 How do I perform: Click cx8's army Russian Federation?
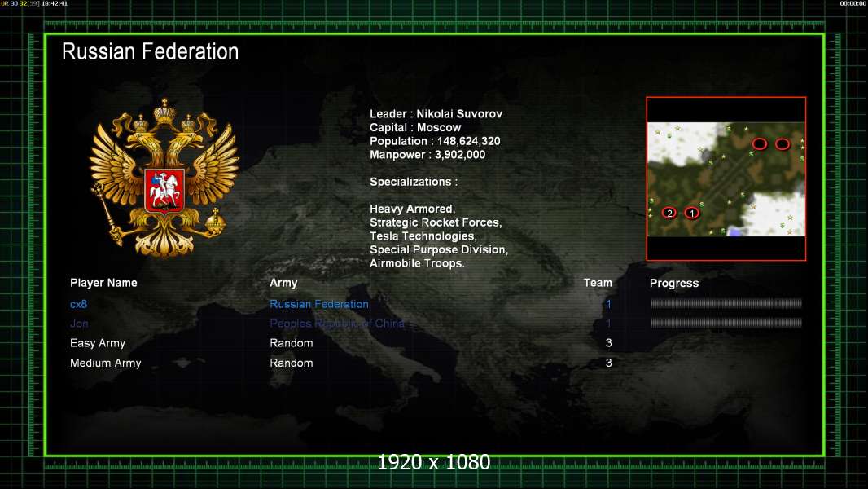coord(319,304)
